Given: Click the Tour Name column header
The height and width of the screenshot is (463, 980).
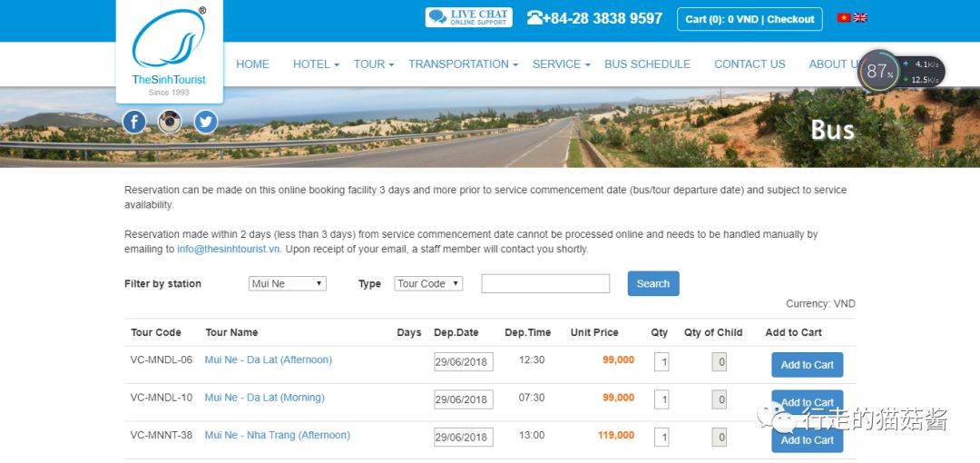Looking at the screenshot, I should pos(231,332).
